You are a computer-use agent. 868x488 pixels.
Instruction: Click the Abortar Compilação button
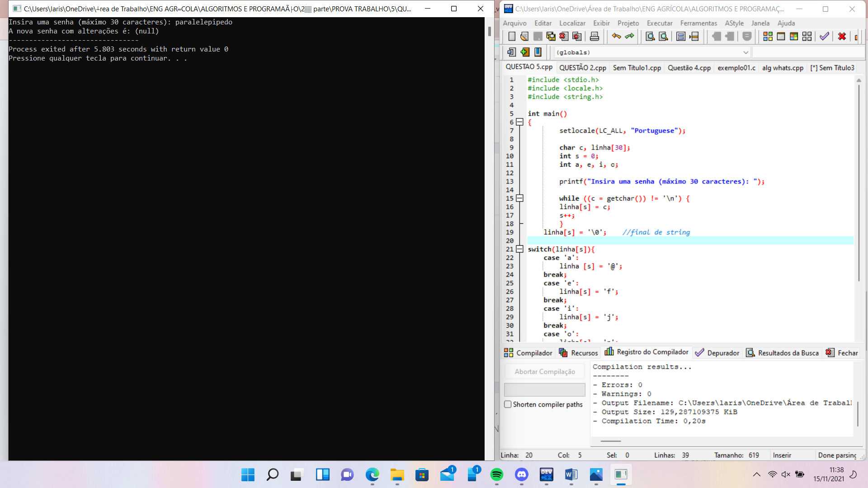pyautogui.click(x=545, y=371)
